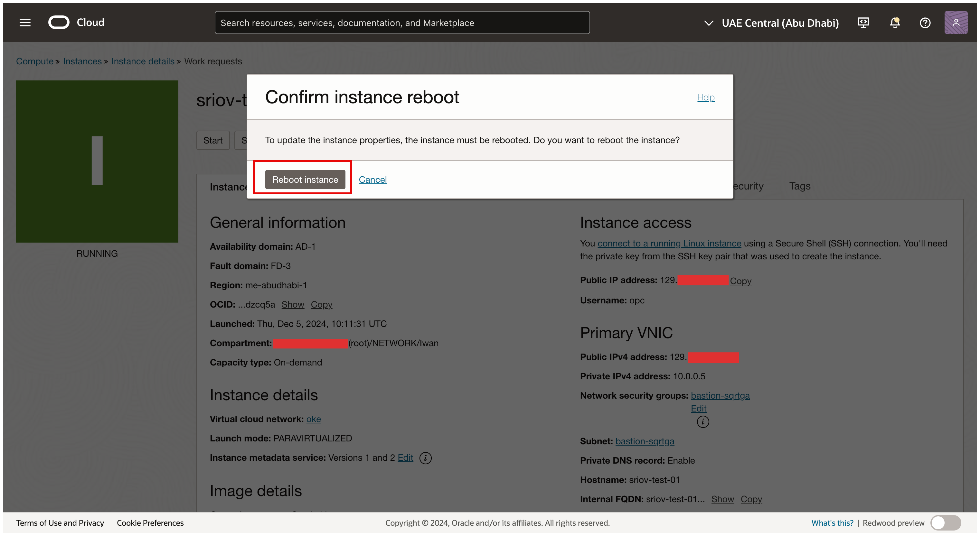Open the Cloud Shell developer tools icon
Viewport: 980px width, 536px height.
pyautogui.click(x=863, y=23)
